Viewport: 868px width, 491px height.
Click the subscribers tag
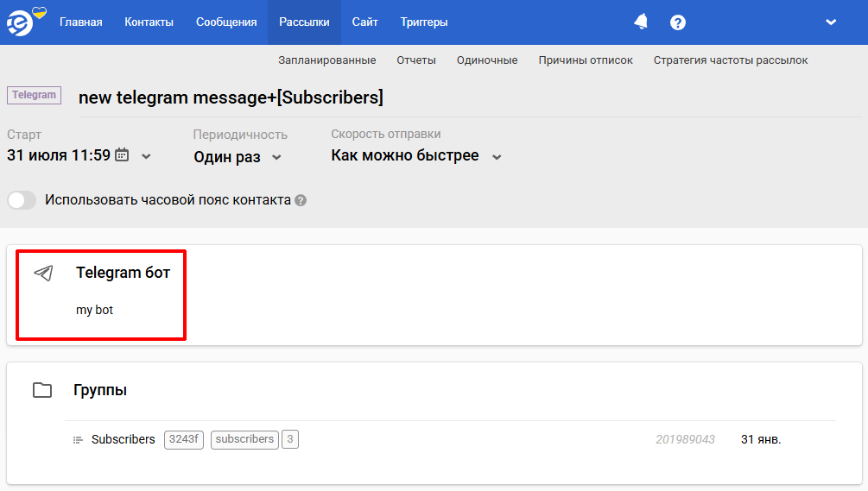(244, 439)
